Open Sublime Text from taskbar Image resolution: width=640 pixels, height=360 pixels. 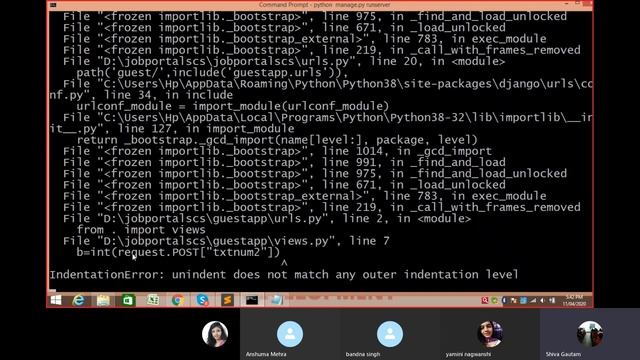pyautogui.click(x=227, y=300)
